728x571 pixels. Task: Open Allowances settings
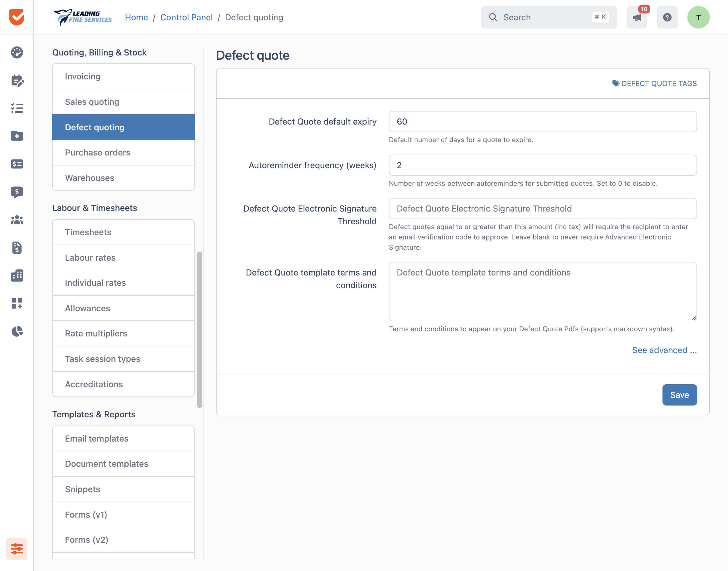(123, 308)
